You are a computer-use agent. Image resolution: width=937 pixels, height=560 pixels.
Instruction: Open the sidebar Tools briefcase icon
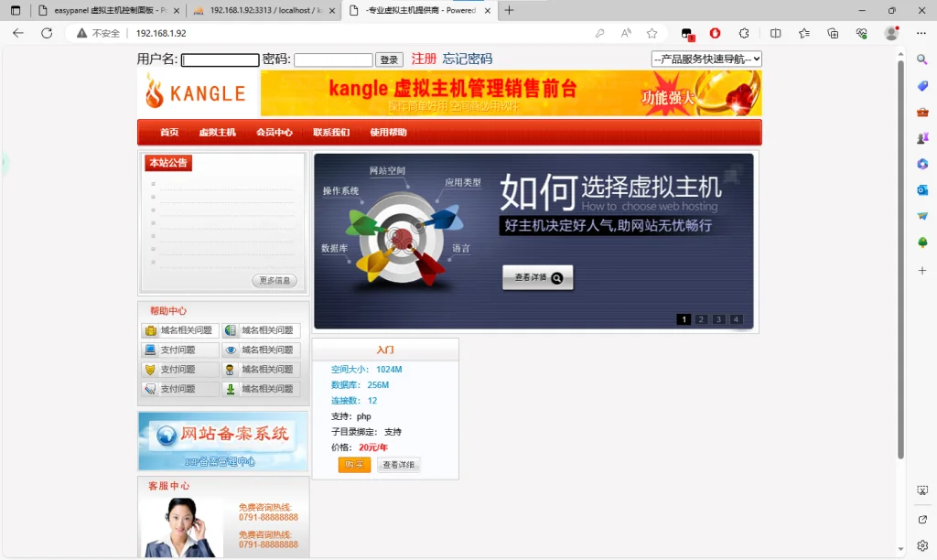[x=922, y=113]
